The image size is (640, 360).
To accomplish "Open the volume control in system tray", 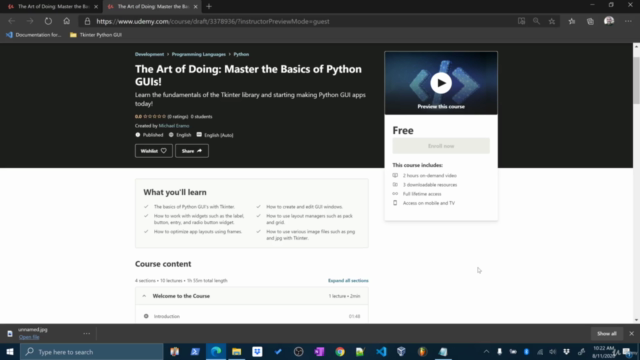I will pos(553,352).
